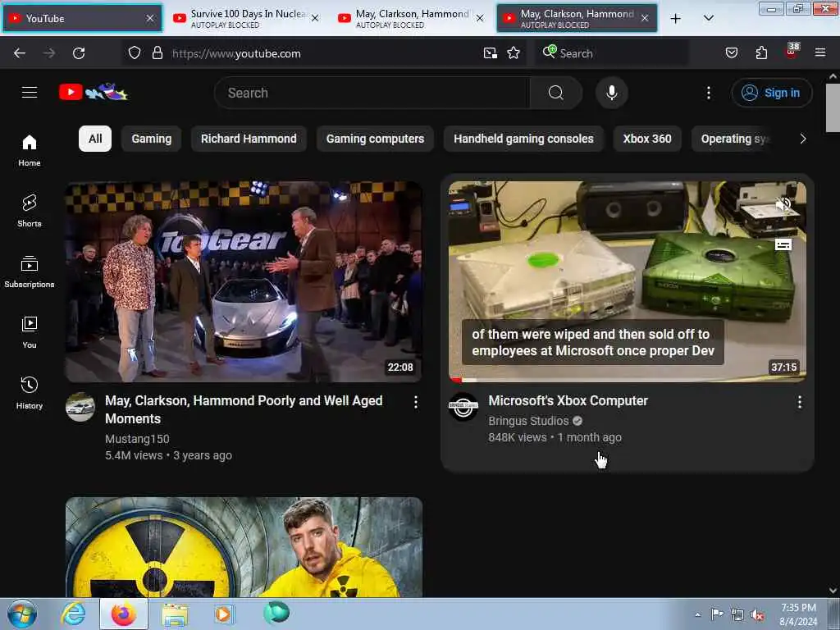This screenshot has width=840, height=630.
Task: Click the Firefox address bar URL
Action: click(x=236, y=53)
